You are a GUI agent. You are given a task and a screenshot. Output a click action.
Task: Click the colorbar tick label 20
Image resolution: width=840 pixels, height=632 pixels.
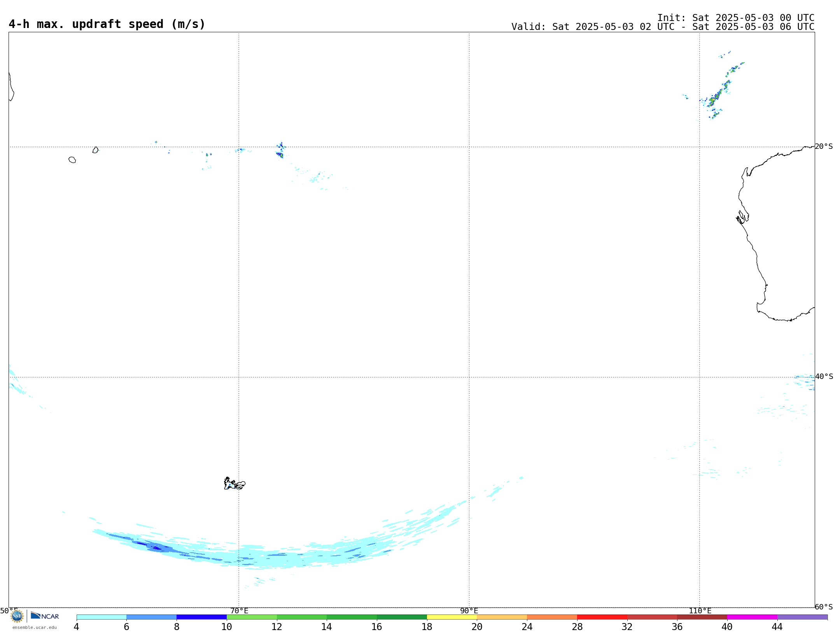click(x=477, y=627)
